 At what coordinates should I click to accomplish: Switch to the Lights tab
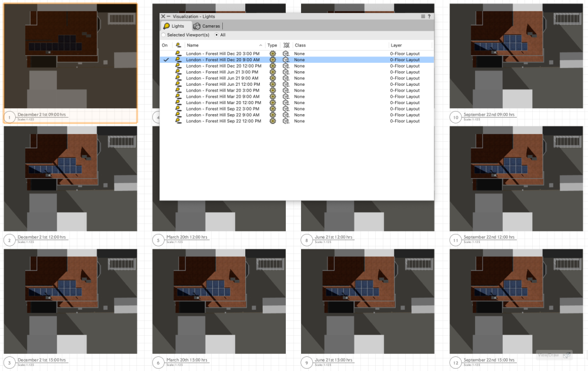pyautogui.click(x=173, y=26)
